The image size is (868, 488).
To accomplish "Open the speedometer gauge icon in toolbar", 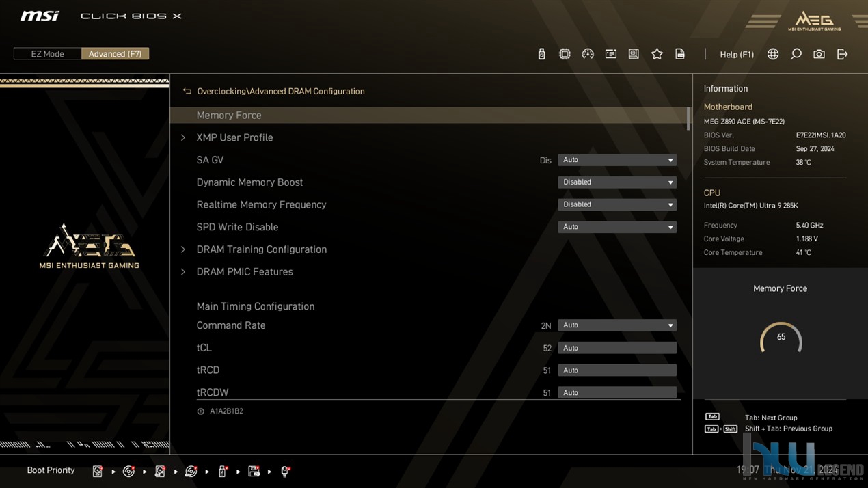I will 588,54.
